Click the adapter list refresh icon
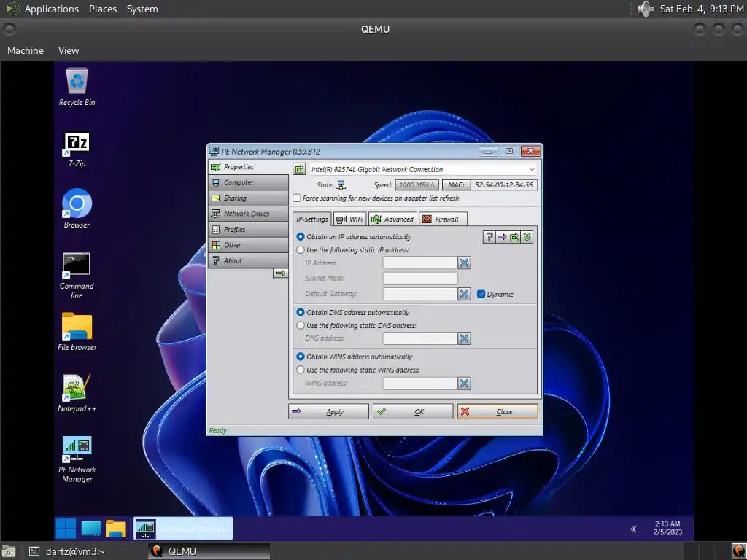747x560 pixels. click(299, 169)
